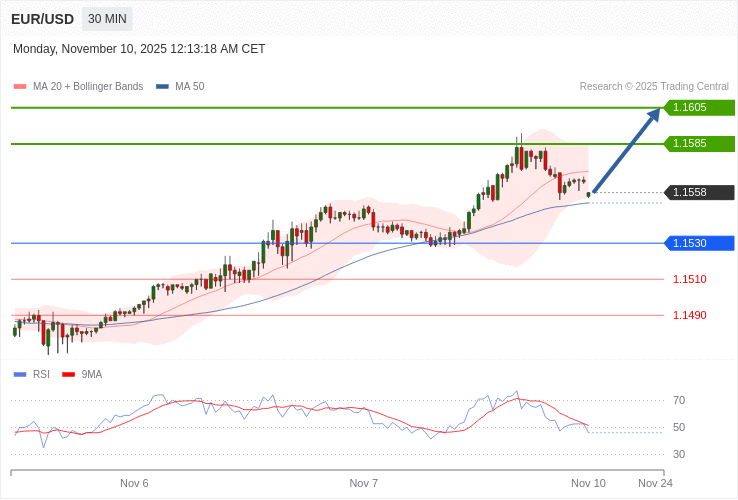
Task: Click the Monday, November 10 timestamp text
Action: (139, 49)
